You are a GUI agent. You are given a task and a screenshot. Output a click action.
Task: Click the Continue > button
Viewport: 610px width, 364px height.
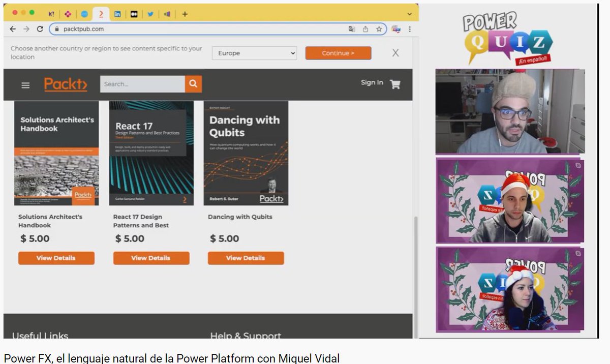(338, 53)
